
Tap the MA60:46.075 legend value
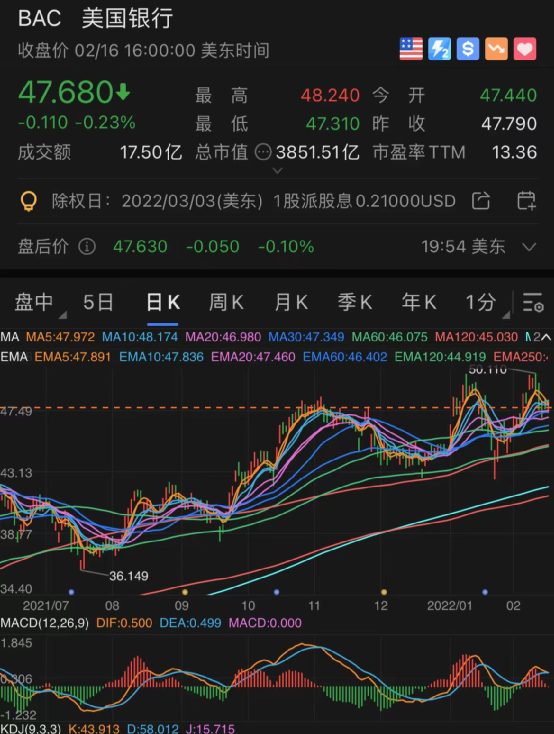click(390, 337)
